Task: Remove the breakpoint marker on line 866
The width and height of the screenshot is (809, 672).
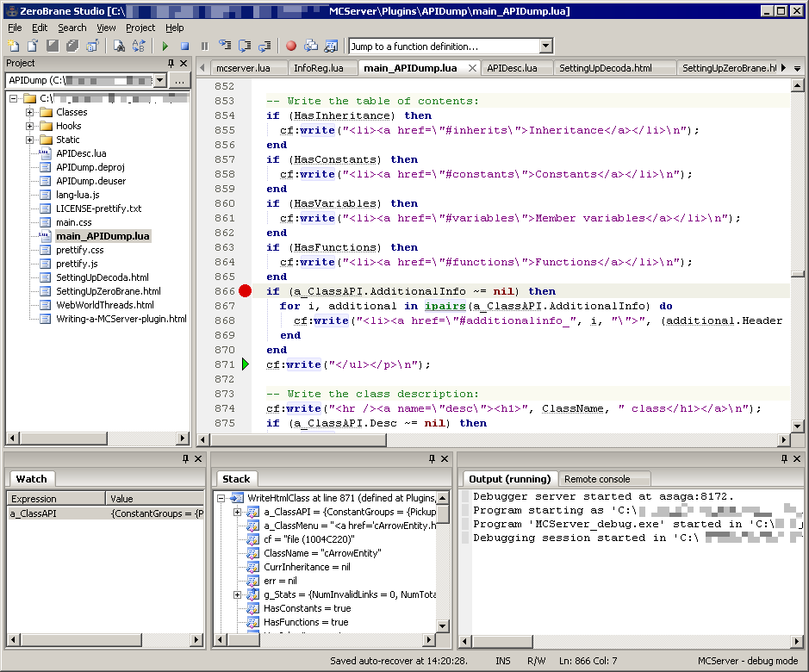Action: [245, 291]
